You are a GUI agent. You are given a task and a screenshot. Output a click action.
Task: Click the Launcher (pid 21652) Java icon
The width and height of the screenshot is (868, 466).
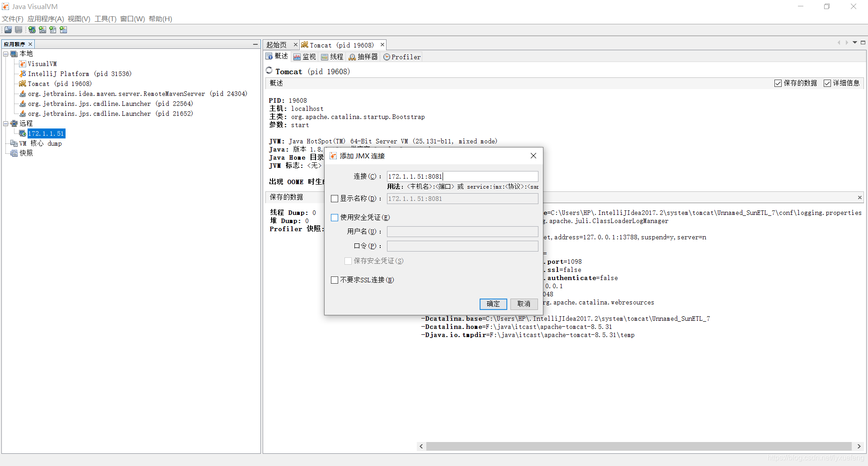pos(23,114)
